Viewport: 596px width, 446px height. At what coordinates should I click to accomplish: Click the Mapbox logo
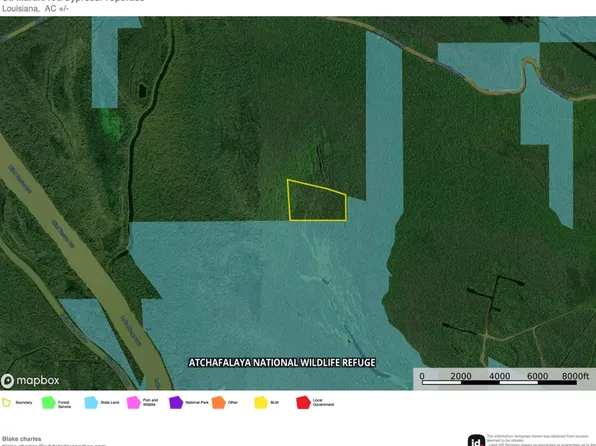(x=30, y=380)
